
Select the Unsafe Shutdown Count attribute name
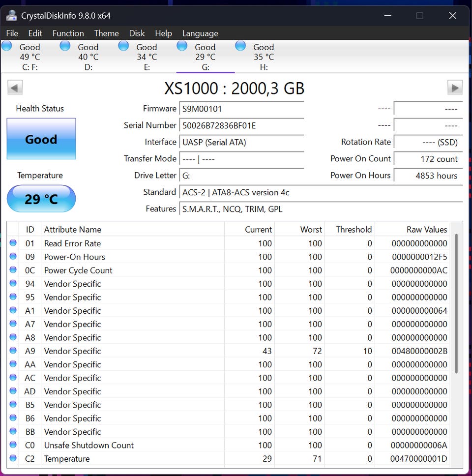coord(88,446)
